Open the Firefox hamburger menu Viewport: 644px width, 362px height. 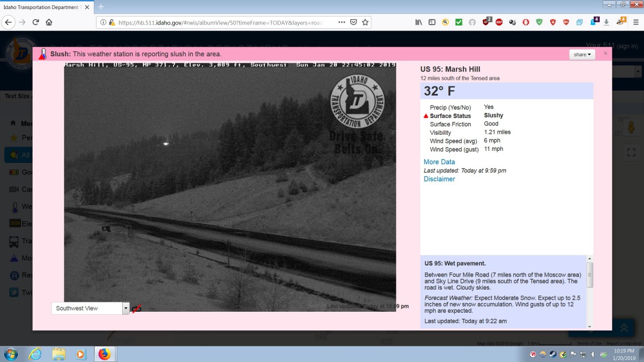coord(635,22)
